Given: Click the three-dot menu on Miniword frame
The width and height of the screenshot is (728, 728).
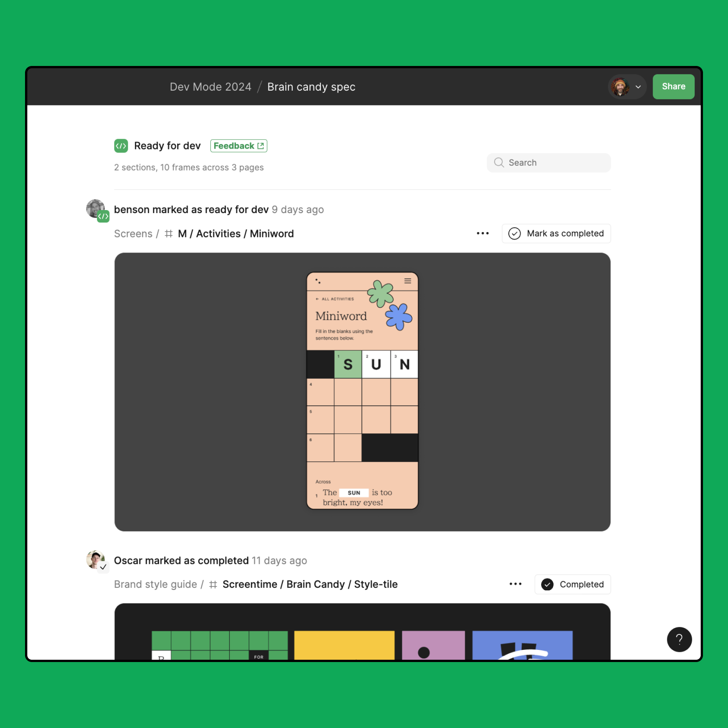Looking at the screenshot, I should (x=483, y=233).
